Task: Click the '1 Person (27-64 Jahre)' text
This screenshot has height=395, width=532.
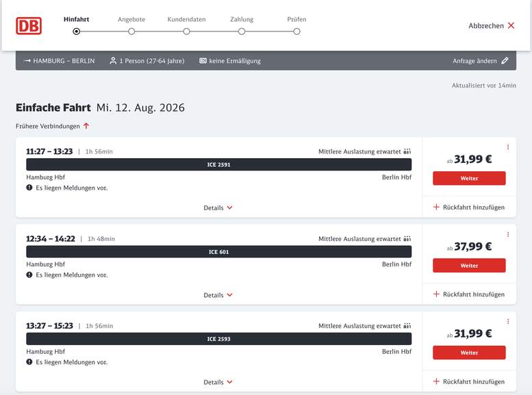Action: (152, 61)
